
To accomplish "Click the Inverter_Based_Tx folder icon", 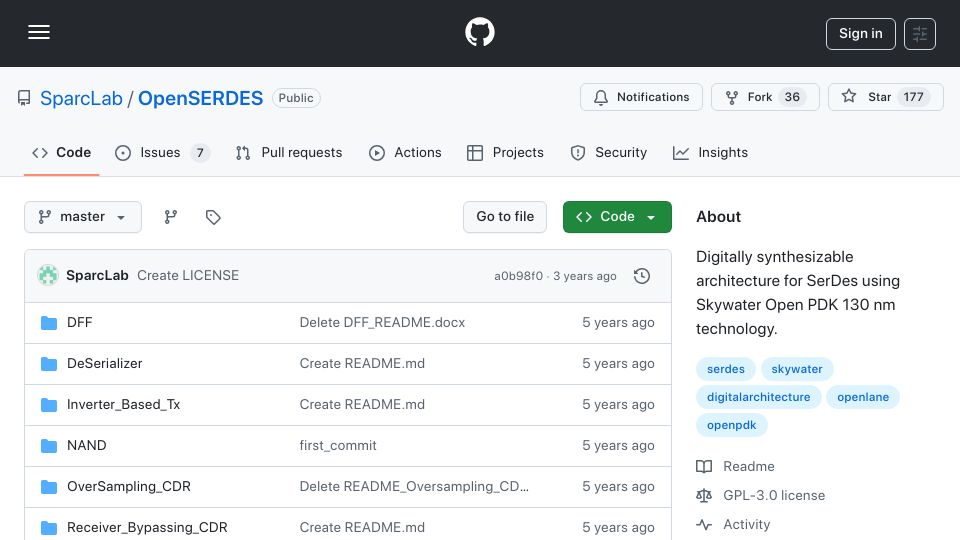I will (x=49, y=405).
